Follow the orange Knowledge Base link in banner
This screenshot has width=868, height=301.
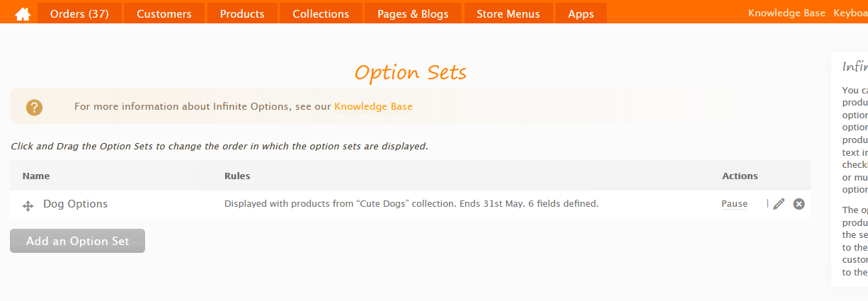coord(373,107)
